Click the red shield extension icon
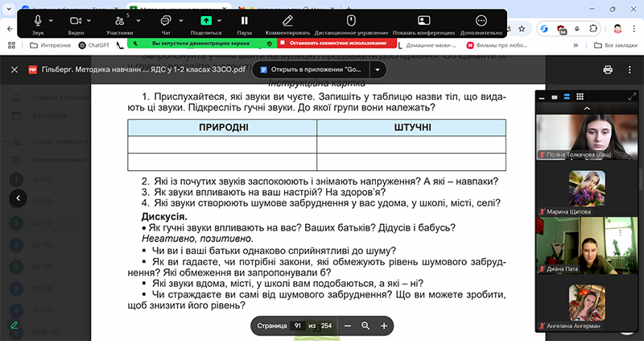The width and height of the screenshot is (644, 341). [x=561, y=29]
